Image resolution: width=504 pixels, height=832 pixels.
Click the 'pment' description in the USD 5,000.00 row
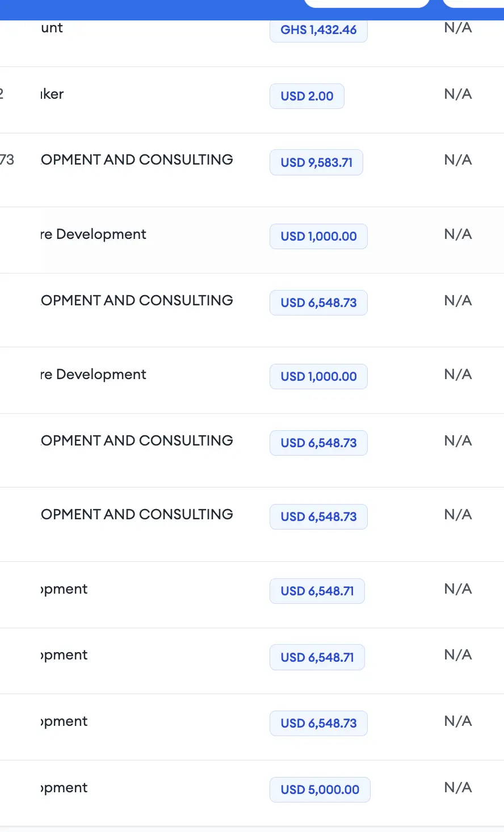coord(64,788)
